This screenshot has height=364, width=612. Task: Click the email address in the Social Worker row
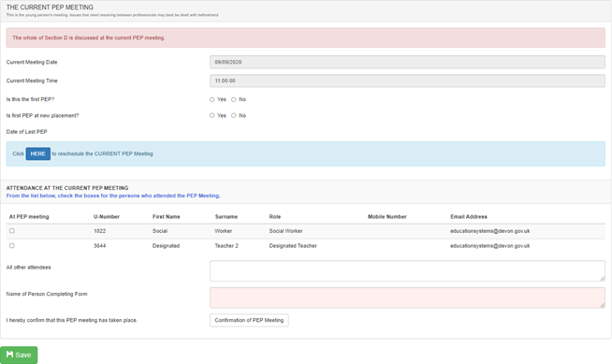[x=489, y=231]
